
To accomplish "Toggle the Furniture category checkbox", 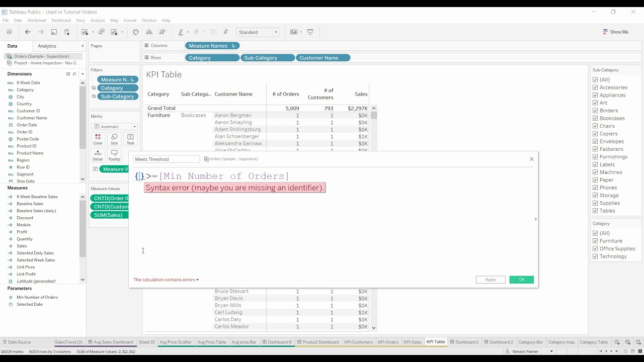I will click(x=595, y=241).
